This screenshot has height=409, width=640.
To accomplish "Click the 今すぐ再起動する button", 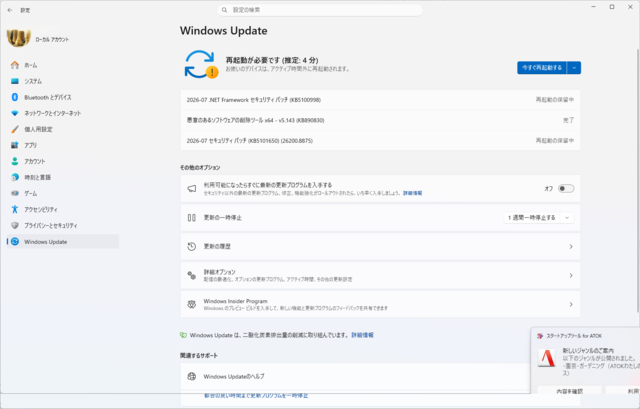I will coord(542,68).
